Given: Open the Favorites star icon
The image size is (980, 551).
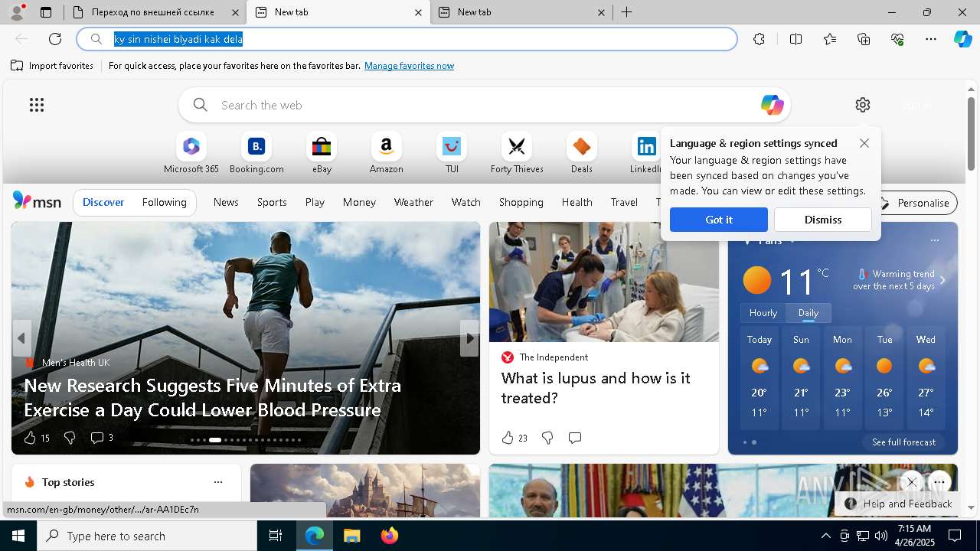Looking at the screenshot, I should coord(830,39).
